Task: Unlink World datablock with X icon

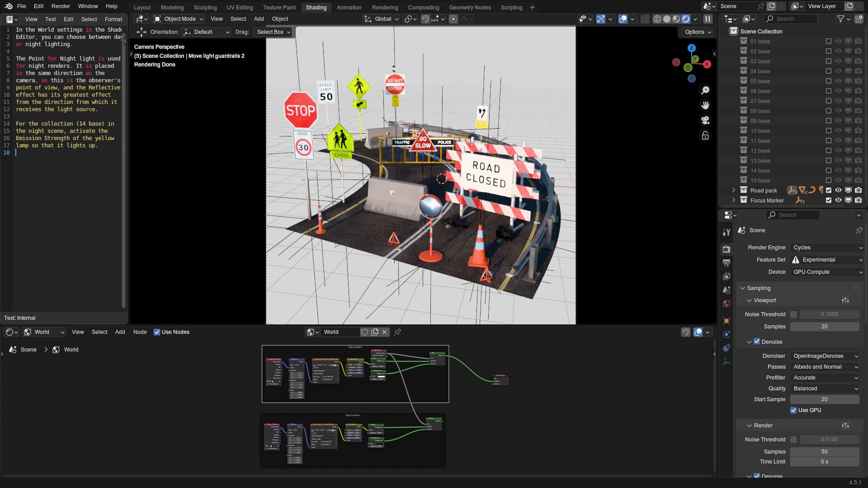Action: pyautogui.click(x=385, y=332)
